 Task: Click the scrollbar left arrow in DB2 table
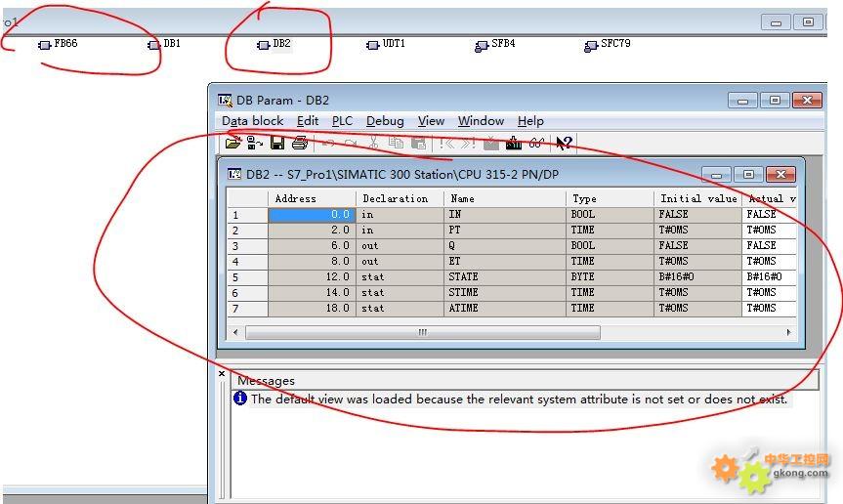point(235,333)
